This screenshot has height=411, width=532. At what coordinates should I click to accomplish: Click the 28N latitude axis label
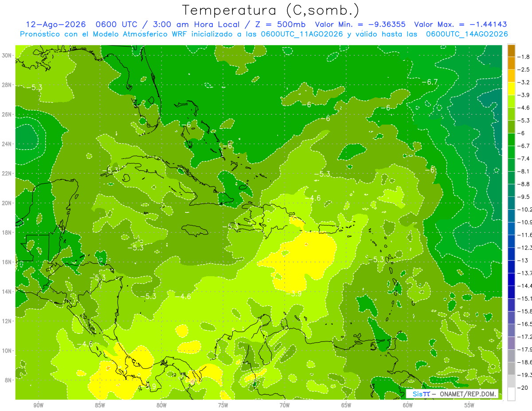click(x=7, y=85)
